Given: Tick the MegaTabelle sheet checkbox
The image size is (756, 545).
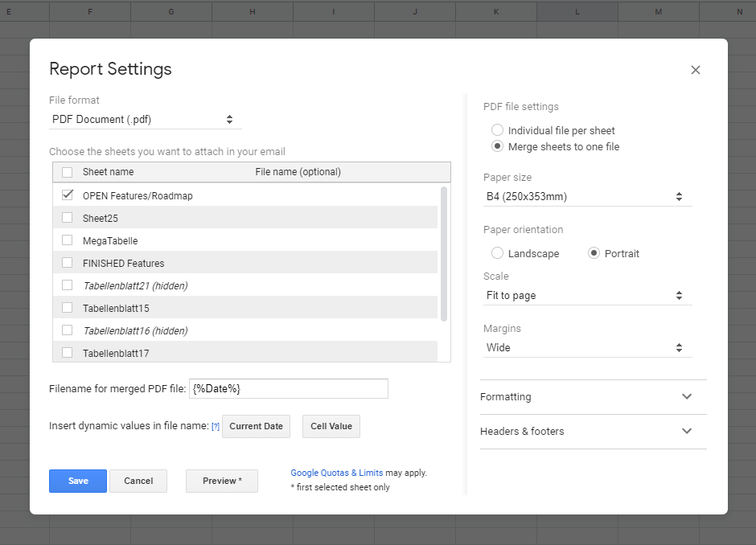Looking at the screenshot, I should [x=68, y=240].
